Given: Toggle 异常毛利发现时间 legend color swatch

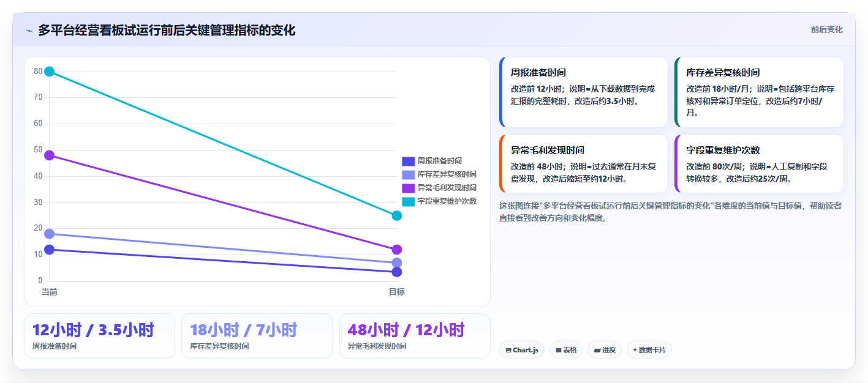Looking at the screenshot, I should coord(409,188).
